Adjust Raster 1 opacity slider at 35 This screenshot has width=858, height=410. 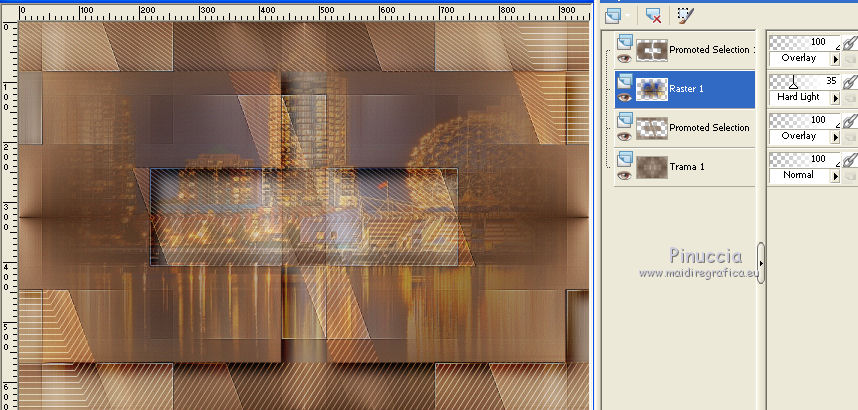click(x=804, y=82)
